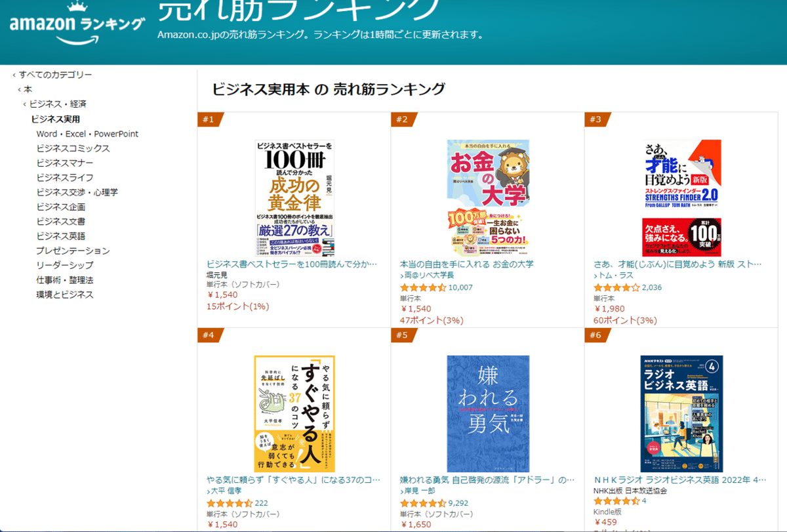Click star rating of 嫌われる勇気
Screen dimensions: 787x532
[423, 503]
